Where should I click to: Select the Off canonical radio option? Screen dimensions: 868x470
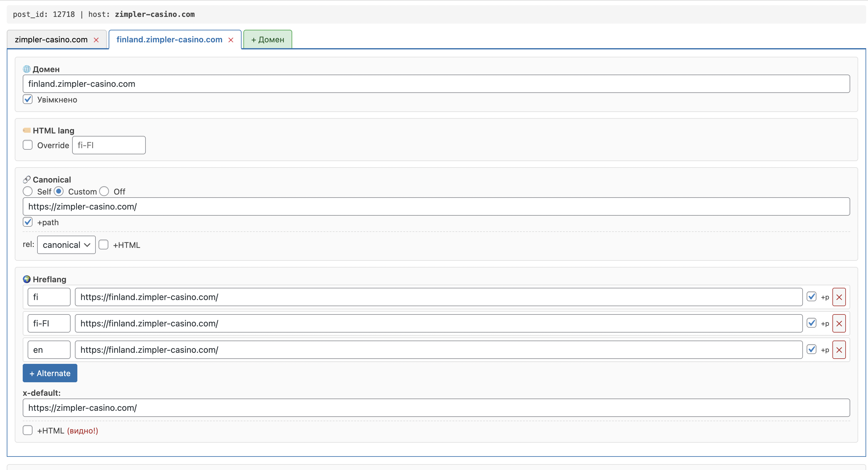point(104,191)
